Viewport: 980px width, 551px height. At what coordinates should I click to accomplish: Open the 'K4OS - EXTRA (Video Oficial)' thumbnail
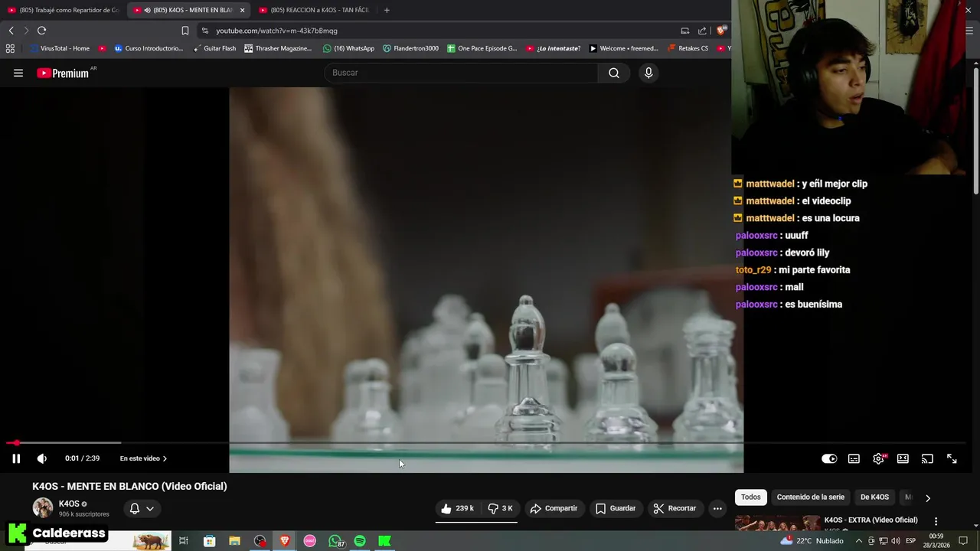777,523
